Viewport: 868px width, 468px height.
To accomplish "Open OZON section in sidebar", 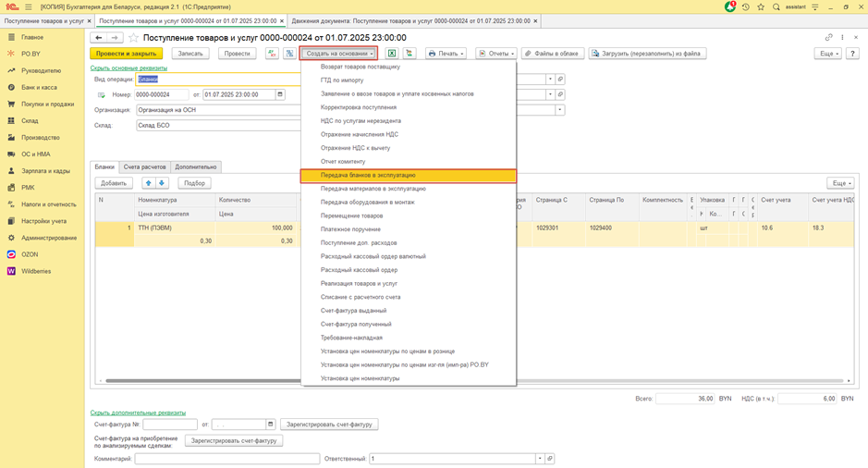I will click(x=30, y=254).
